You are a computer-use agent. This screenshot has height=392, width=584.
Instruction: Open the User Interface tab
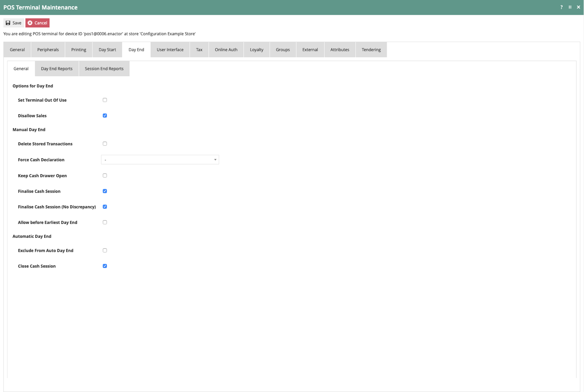coord(170,50)
